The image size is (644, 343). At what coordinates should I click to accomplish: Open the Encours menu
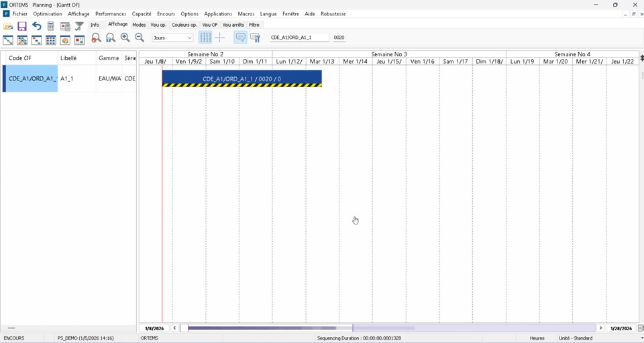tap(166, 13)
